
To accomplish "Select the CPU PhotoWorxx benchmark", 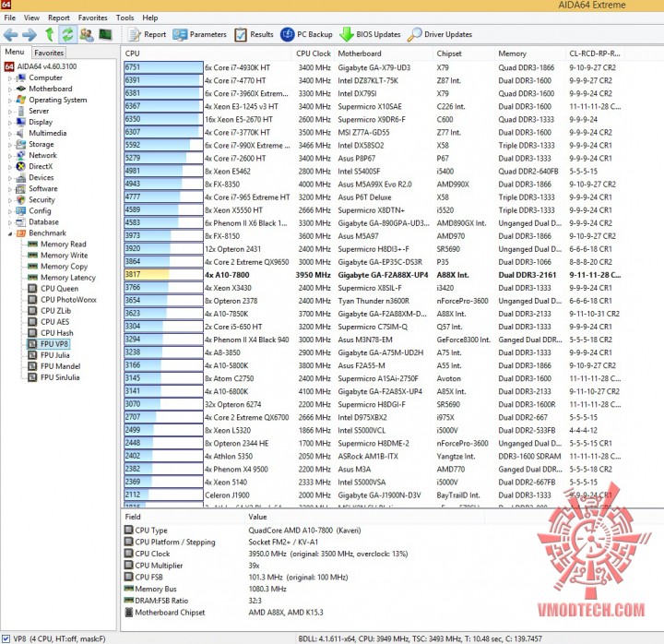I will 68,300.
